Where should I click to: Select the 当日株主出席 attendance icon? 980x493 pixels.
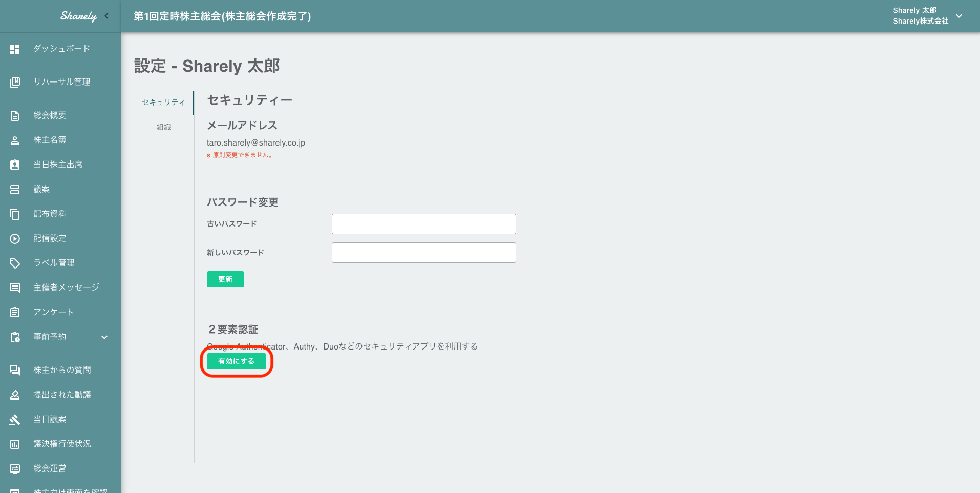coord(14,164)
